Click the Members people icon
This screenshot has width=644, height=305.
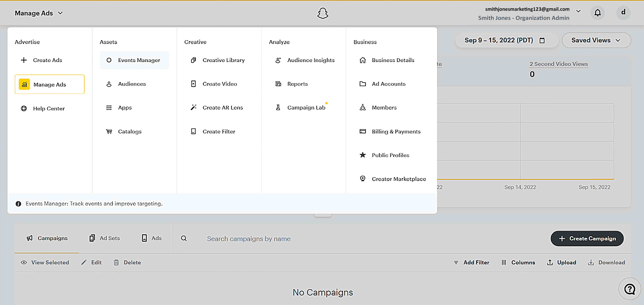363,108
